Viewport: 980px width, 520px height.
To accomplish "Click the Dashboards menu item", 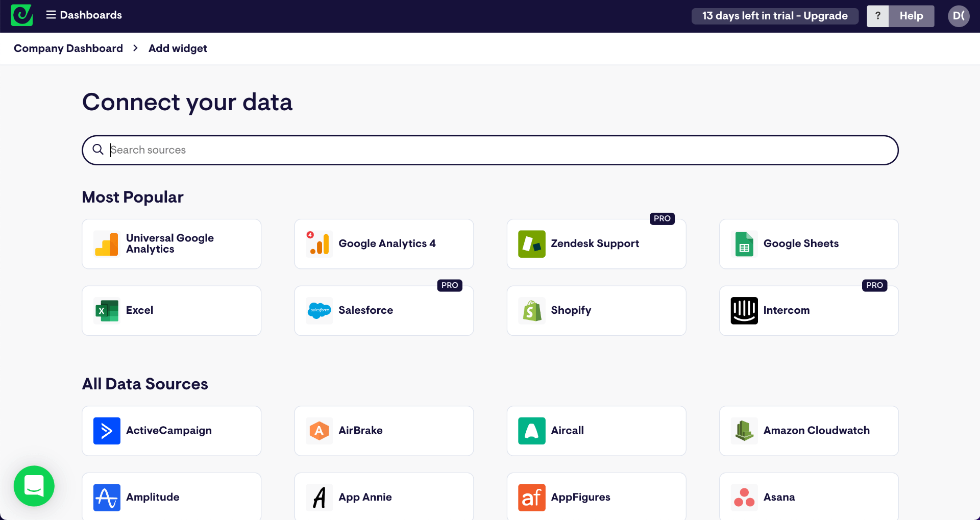I will click(x=91, y=15).
